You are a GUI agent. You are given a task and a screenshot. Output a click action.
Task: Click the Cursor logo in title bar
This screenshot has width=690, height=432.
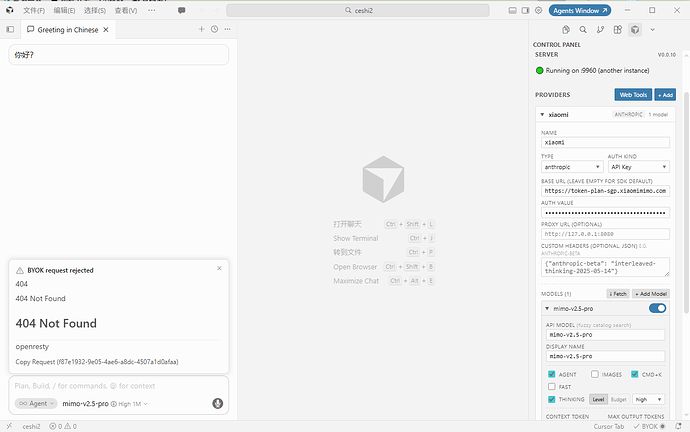[x=10, y=10]
